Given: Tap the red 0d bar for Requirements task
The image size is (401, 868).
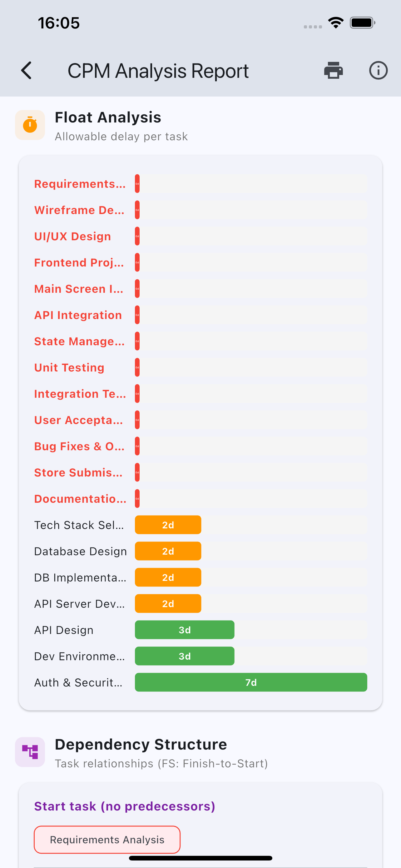Looking at the screenshot, I should coord(137,184).
